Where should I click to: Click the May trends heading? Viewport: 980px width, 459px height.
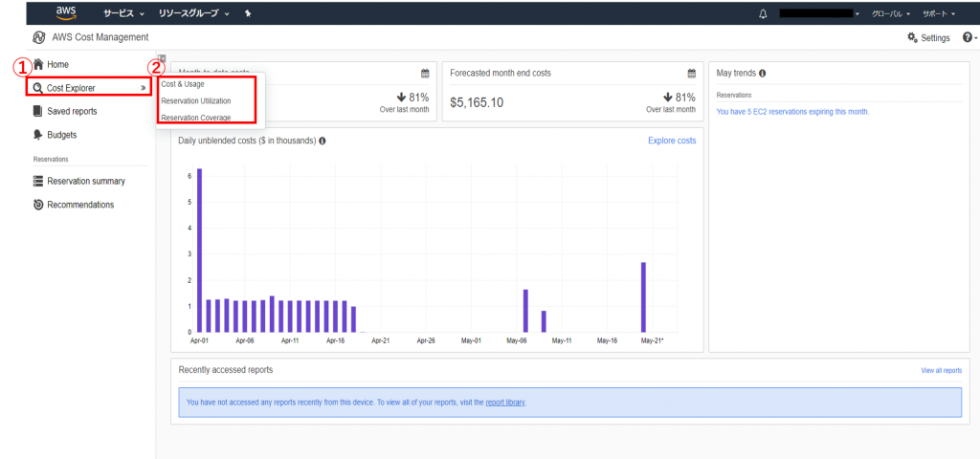736,73
